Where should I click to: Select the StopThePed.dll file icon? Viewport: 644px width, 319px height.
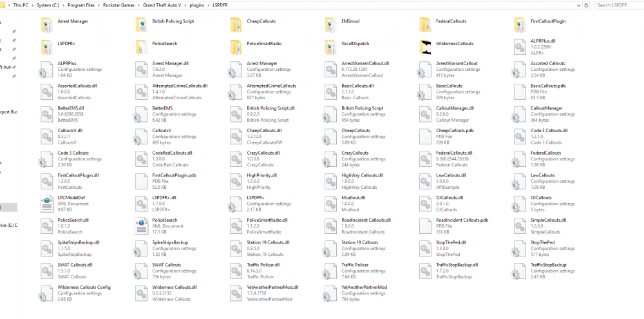[426, 249]
